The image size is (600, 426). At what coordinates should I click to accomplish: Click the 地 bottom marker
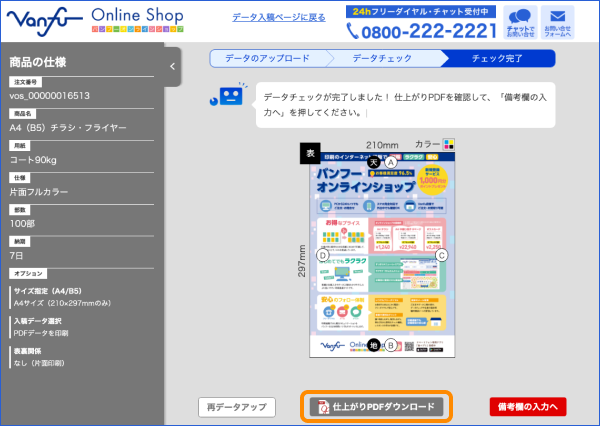374,345
